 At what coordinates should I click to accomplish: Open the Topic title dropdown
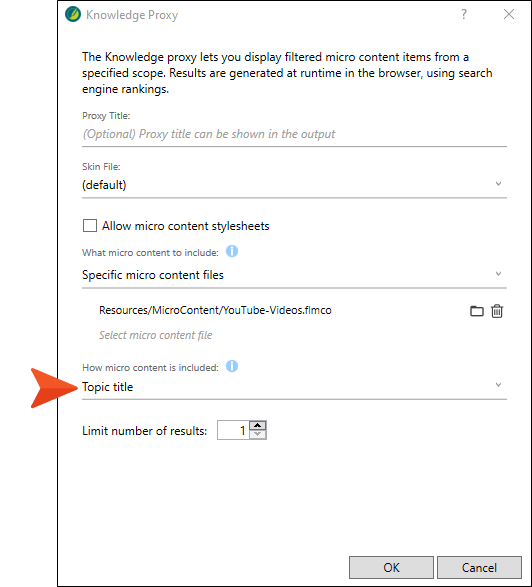294,387
